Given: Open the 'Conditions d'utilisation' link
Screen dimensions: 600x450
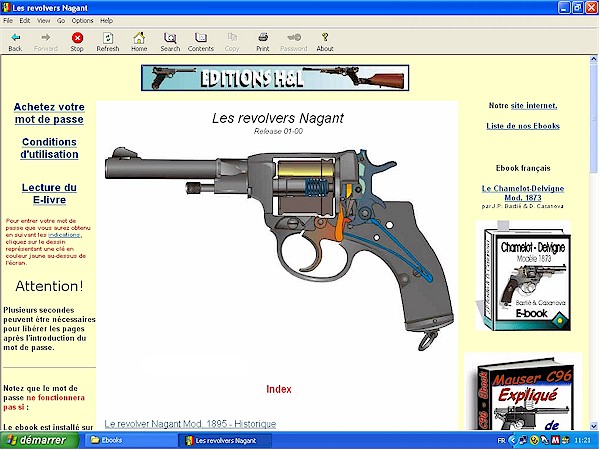Looking at the screenshot, I should pyautogui.click(x=49, y=148).
